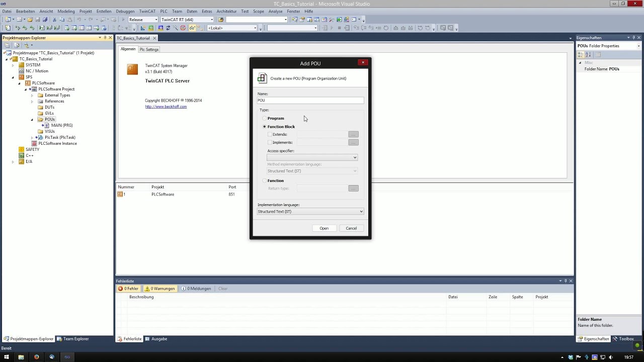Open the Implementation language dropdown
This screenshot has width=644, height=362.
310,212
